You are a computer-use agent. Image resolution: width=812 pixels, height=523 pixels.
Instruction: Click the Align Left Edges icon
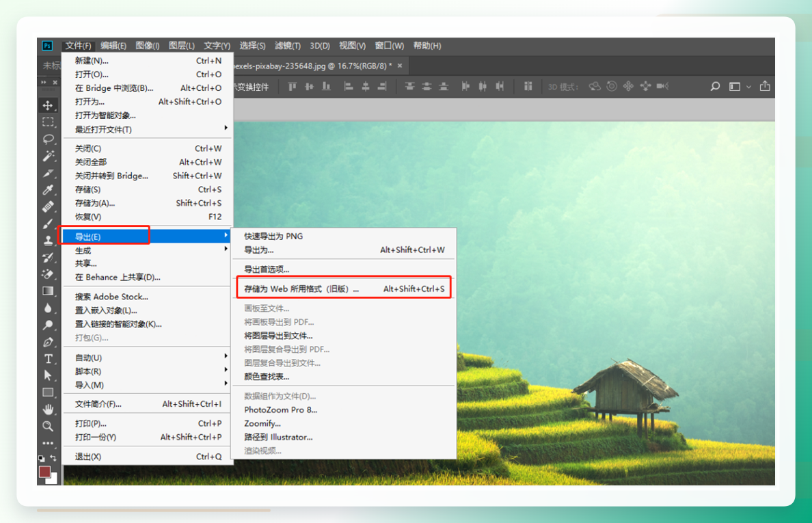349,86
